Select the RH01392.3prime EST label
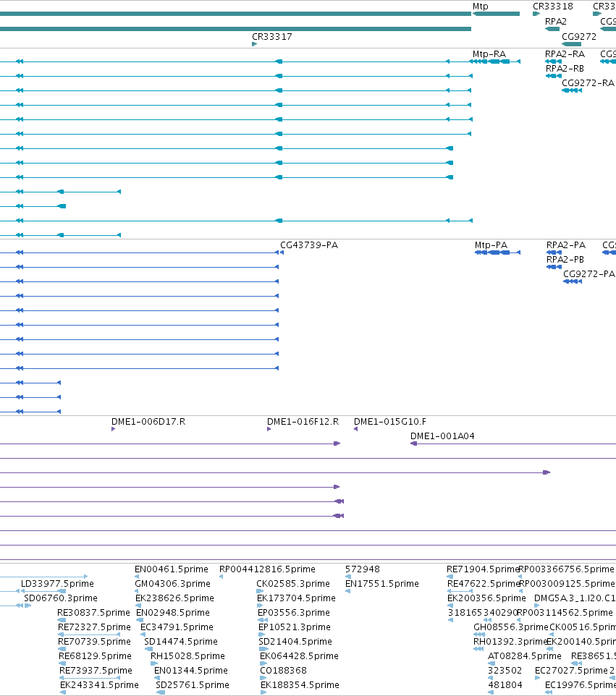The height and width of the screenshot is (696, 616). (x=510, y=642)
